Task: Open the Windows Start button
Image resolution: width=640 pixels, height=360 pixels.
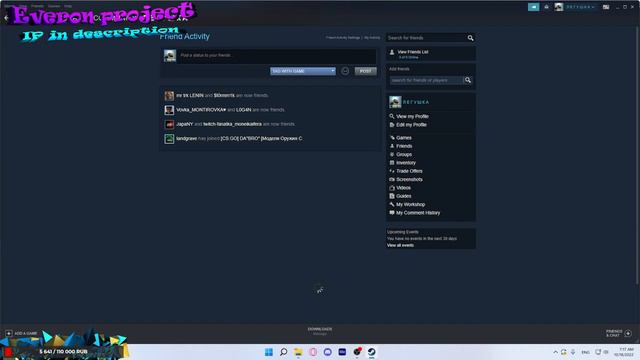Action: [269, 352]
